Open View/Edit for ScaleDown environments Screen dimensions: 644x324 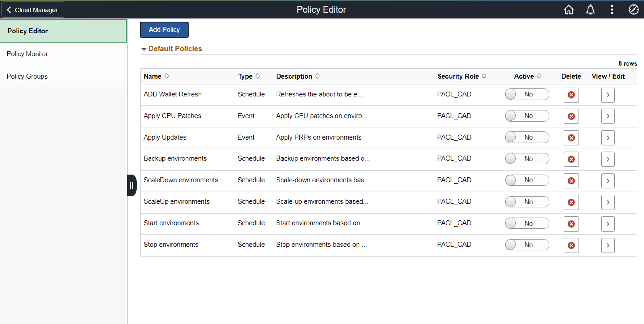point(608,181)
